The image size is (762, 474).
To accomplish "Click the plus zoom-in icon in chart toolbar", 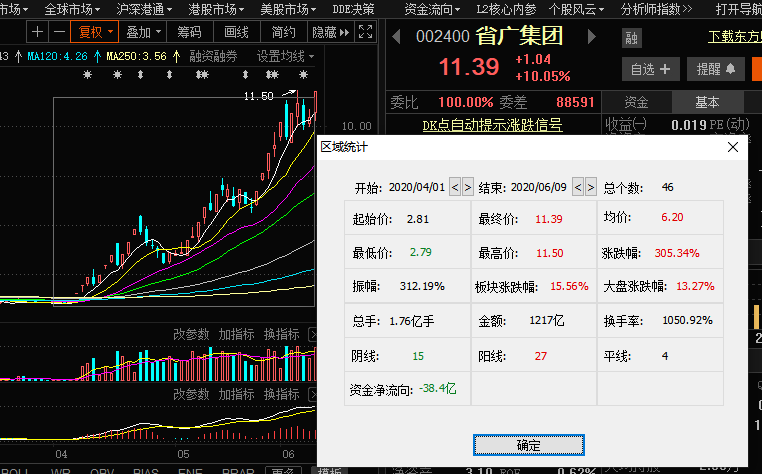I will [38, 32].
